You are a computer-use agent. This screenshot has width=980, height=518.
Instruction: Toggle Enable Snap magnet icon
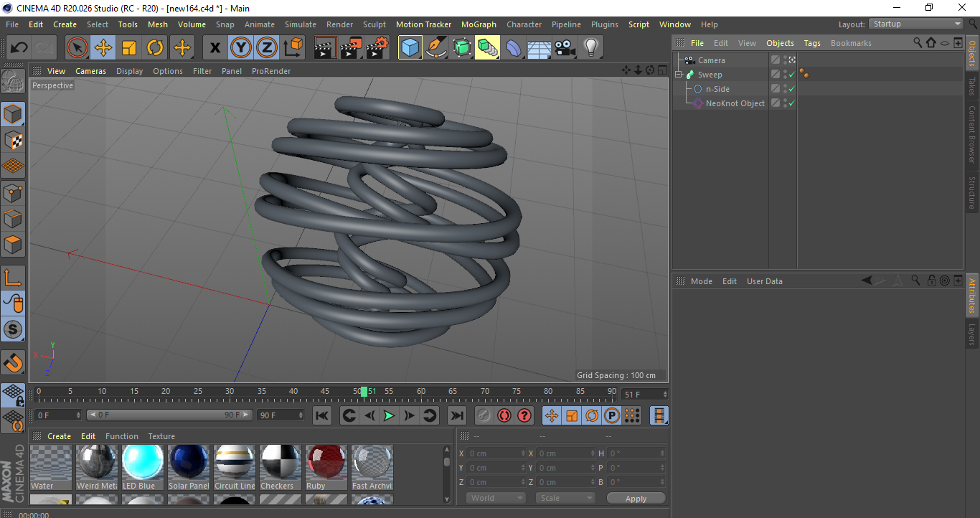pos(13,363)
